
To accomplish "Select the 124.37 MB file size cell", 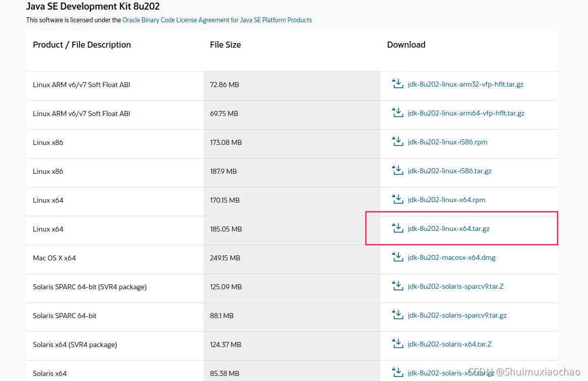I will coord(292,346).
